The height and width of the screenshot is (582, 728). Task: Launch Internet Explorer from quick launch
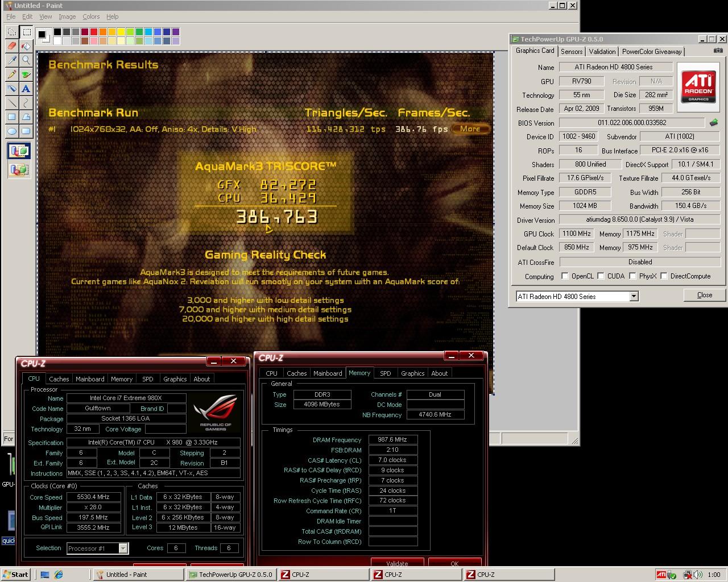(x=58, y=575)
